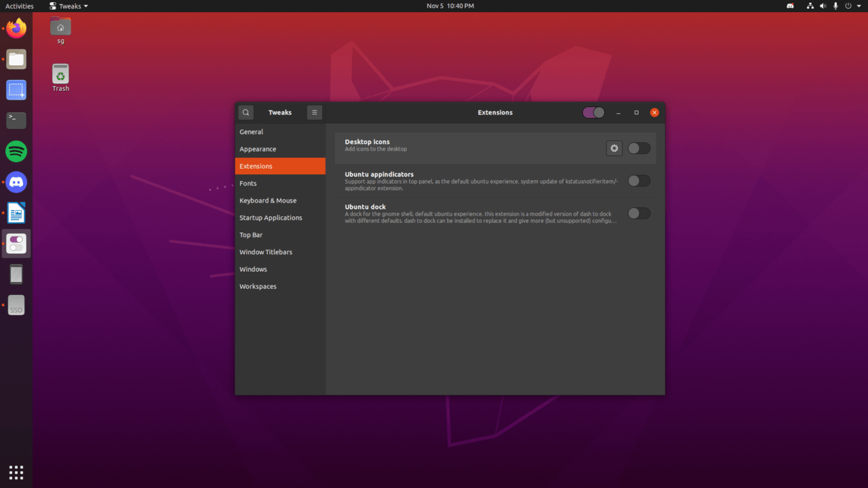Viewport: 868px width, 488px height.
Task: Minimize the Tweaks window
Action: point(618,113)
